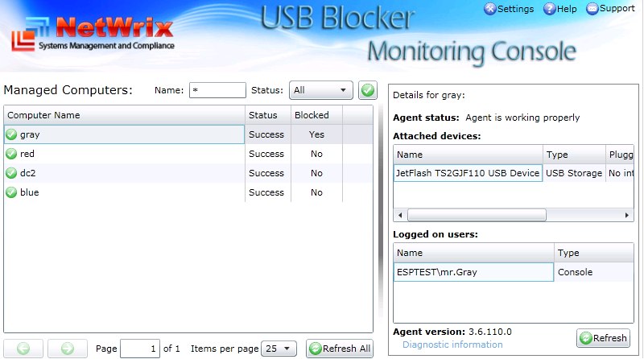Click Blocked value No for red
Image resolution: width=644 pixels, height=359 pixels.
316,154
